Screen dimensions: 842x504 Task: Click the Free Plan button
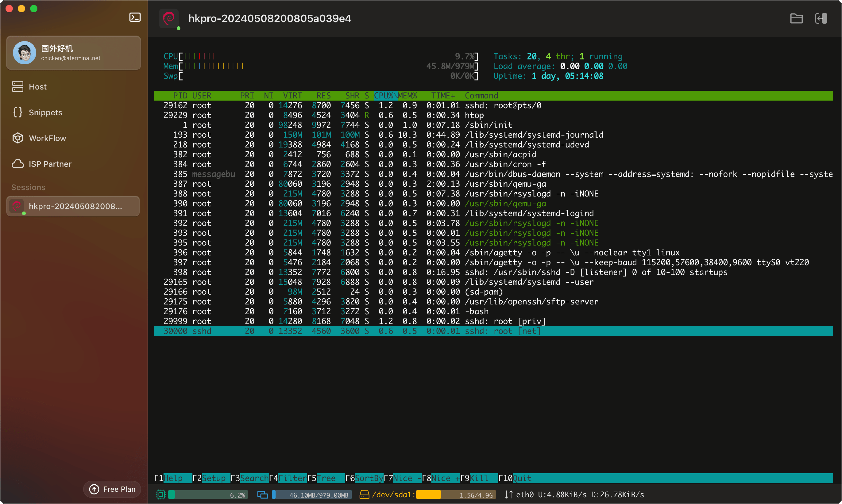(x=112, y=489)
